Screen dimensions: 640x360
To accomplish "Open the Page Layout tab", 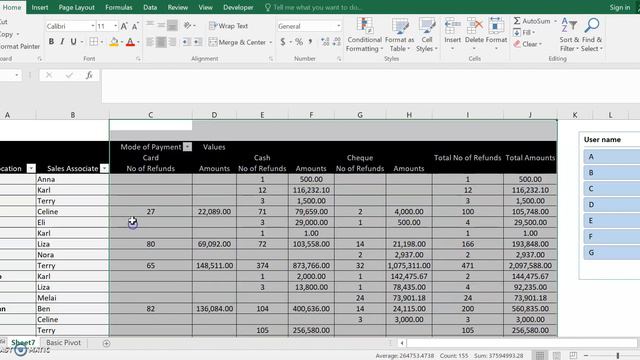I will (76, 7).
